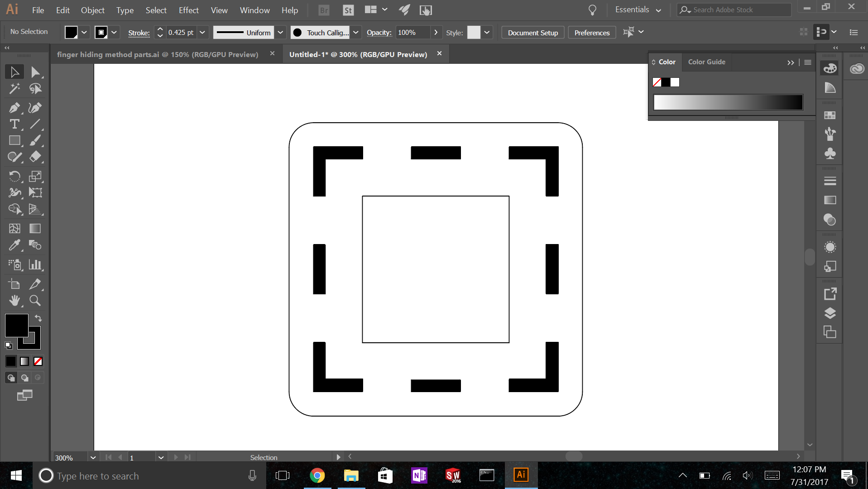The image size is (868, 489).
Task: Open the Touch Callig brush dropdown
Action: (356, 33)
